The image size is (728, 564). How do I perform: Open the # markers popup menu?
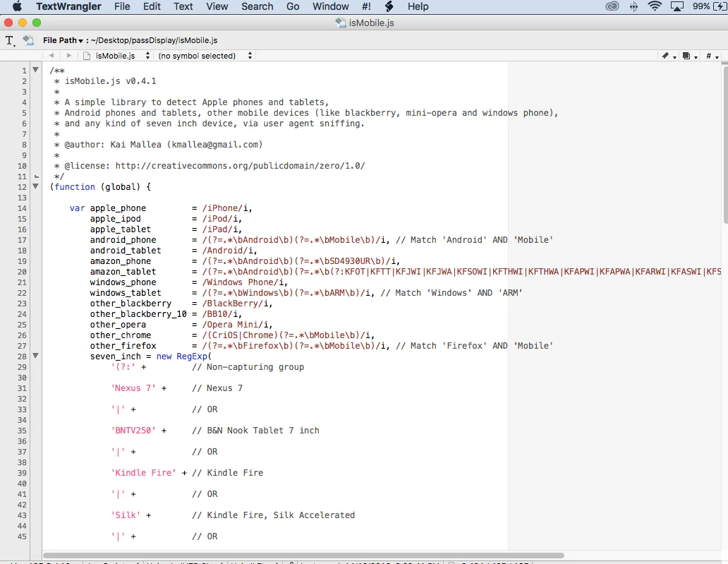click(x=712, y=56)
